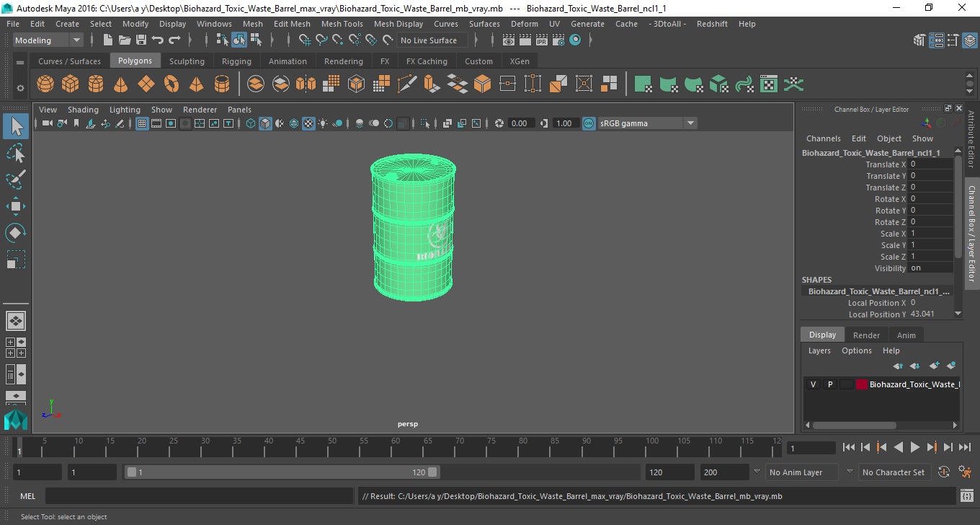Viewport: 980px width, 525px height.
Task: Toggle layer visibility V box
Action: (814, 384)
